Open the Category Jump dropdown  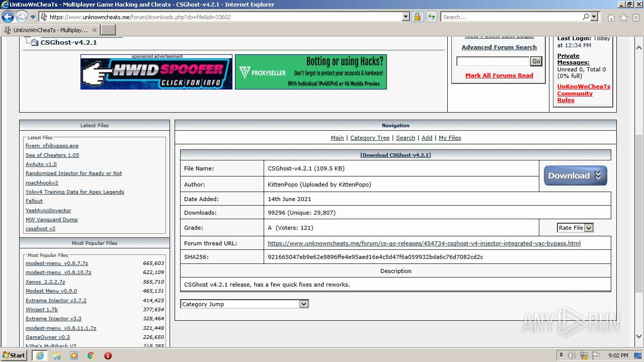coord(244,304)
